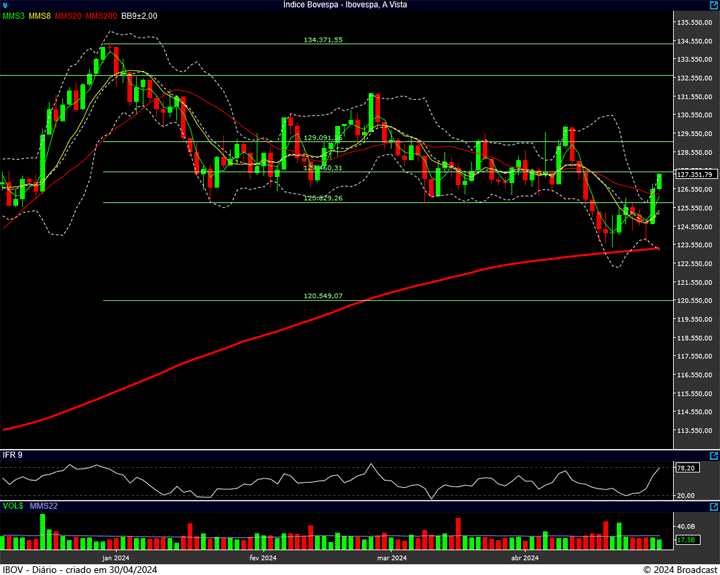720x575 pixels.
Task: Click the 'mar 2024' date axis label
Action: pyautogui.click(x=391, y=558)
